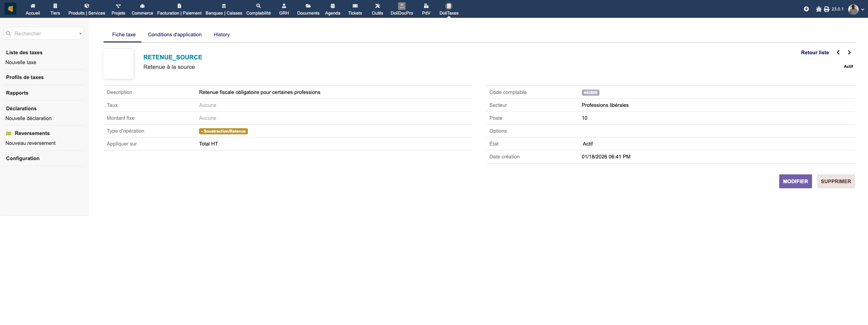
Task: Expand the search box dropdown arrow
Action: point(80,34)
